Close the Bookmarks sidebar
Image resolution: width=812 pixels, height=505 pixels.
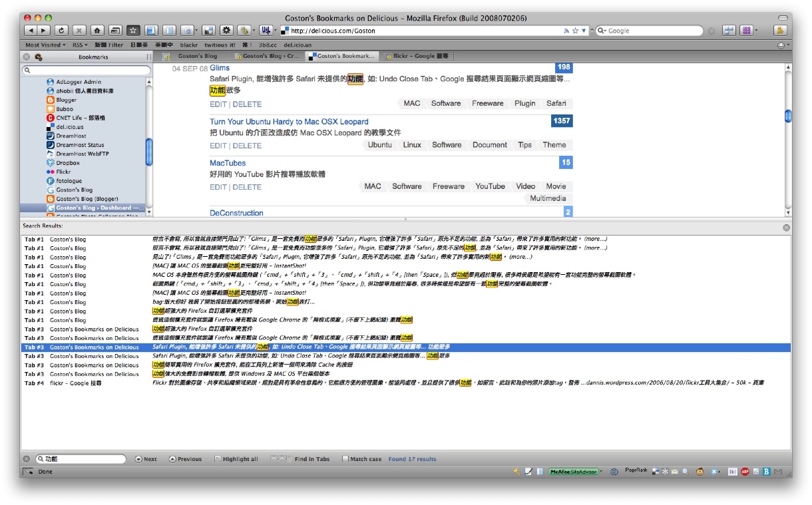(27, 57)
